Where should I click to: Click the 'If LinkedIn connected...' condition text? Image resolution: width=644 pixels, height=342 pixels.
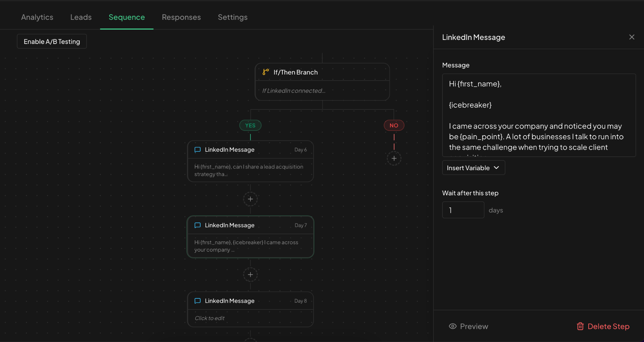pos(294,91)
